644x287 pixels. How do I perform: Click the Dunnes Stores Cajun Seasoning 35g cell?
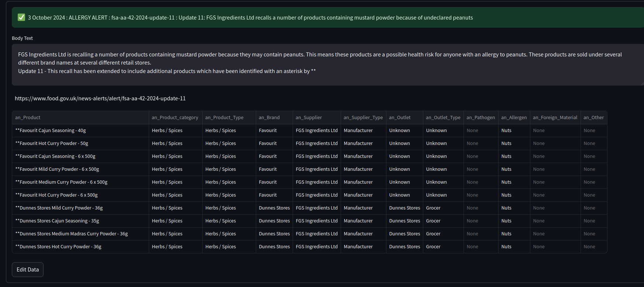coord(57,221)
